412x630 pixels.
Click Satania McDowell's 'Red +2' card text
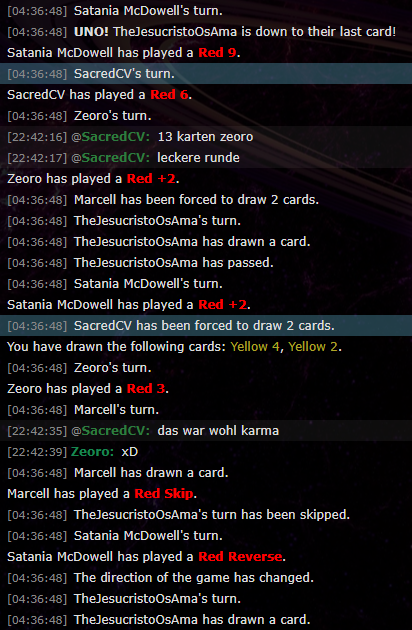(223, 305)
